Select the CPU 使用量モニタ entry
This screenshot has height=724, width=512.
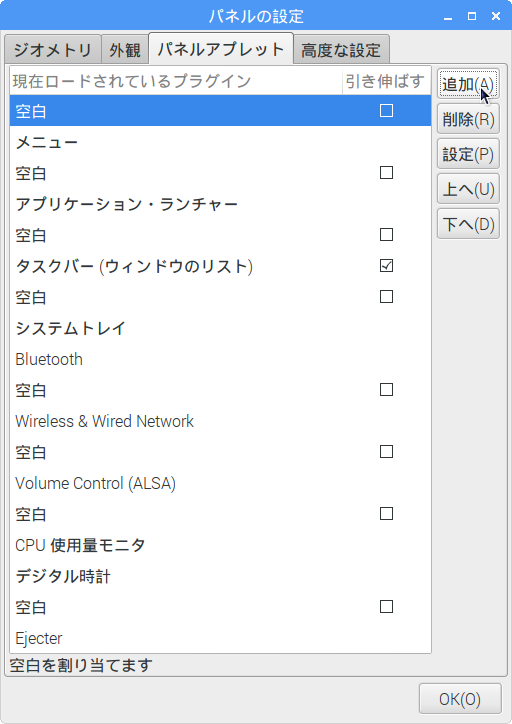click(220, 545)
